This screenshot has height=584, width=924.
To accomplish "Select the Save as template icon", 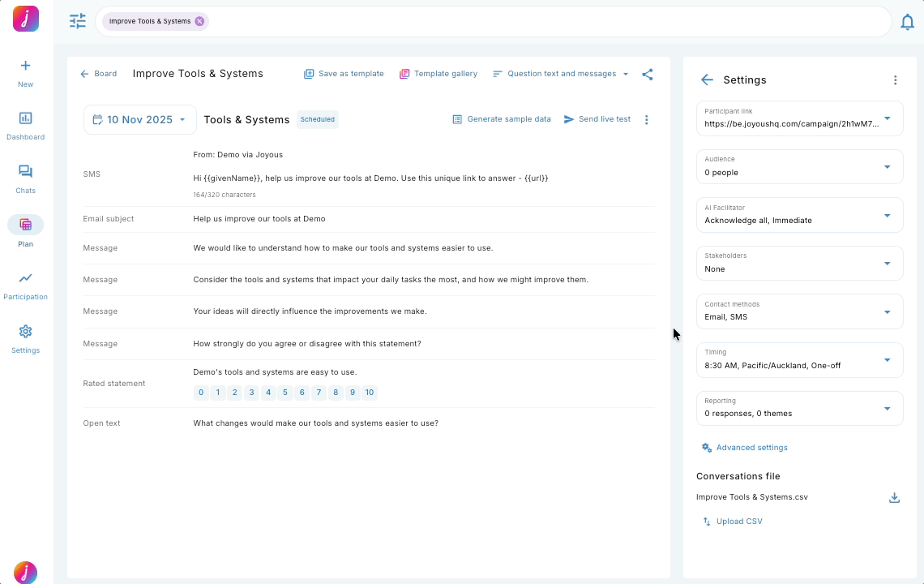I will [309, 74].
